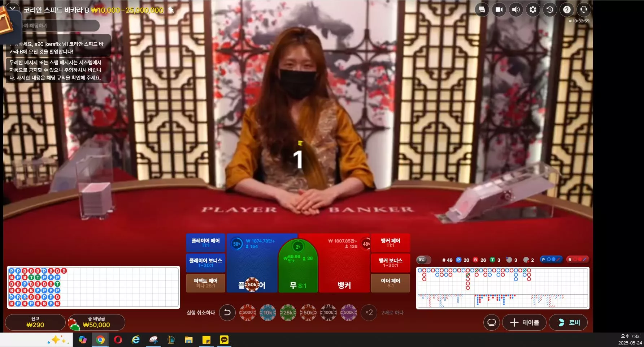The width and height of the screenshot is (644, 347).
Task: Bet on 퍼펙트 페어 25:1
Action: 205,283
